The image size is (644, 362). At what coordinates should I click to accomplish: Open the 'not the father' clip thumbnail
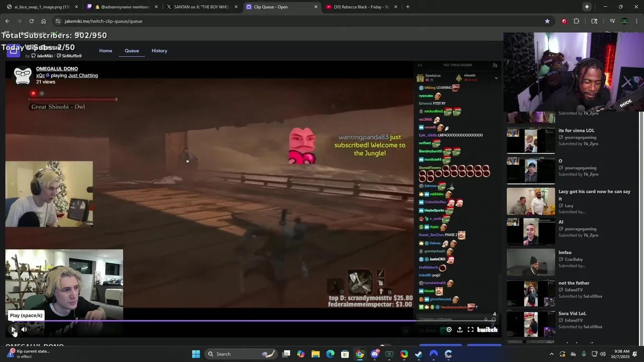531,293
